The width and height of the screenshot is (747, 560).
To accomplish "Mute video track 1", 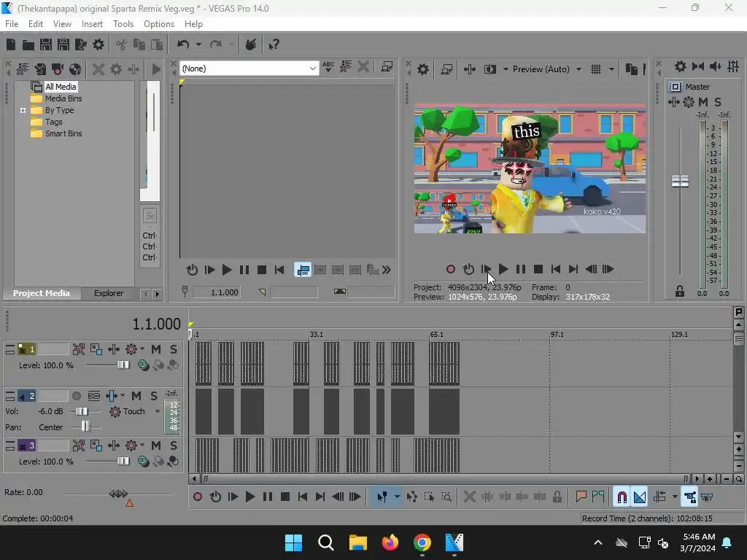I will tap(156, 349).
